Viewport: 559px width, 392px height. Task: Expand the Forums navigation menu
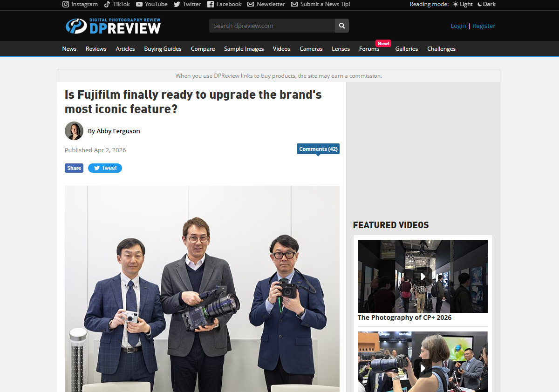[369, 49]
